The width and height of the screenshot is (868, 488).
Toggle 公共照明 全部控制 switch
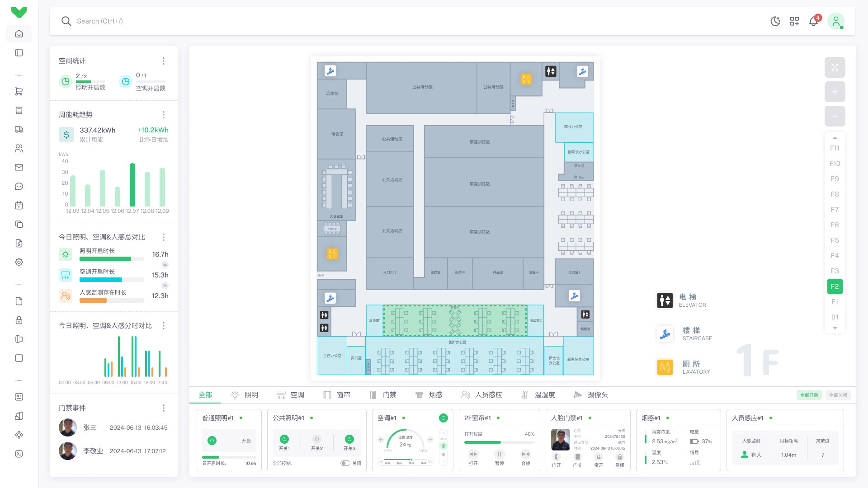pyautogui.click(x=345, y=463)
